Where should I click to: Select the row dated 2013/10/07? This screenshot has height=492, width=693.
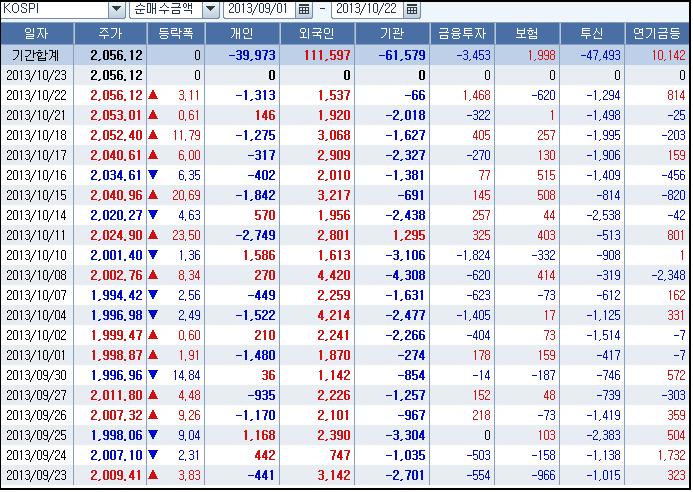coord(345,295)
